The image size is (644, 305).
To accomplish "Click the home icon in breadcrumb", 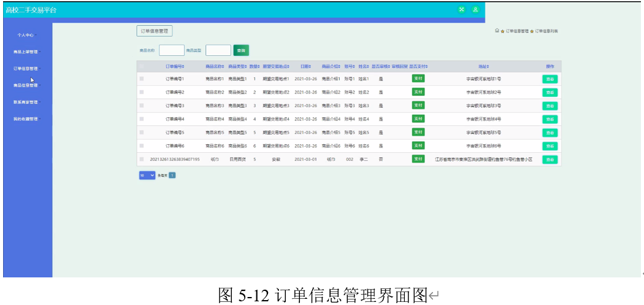I will [497, 31].
